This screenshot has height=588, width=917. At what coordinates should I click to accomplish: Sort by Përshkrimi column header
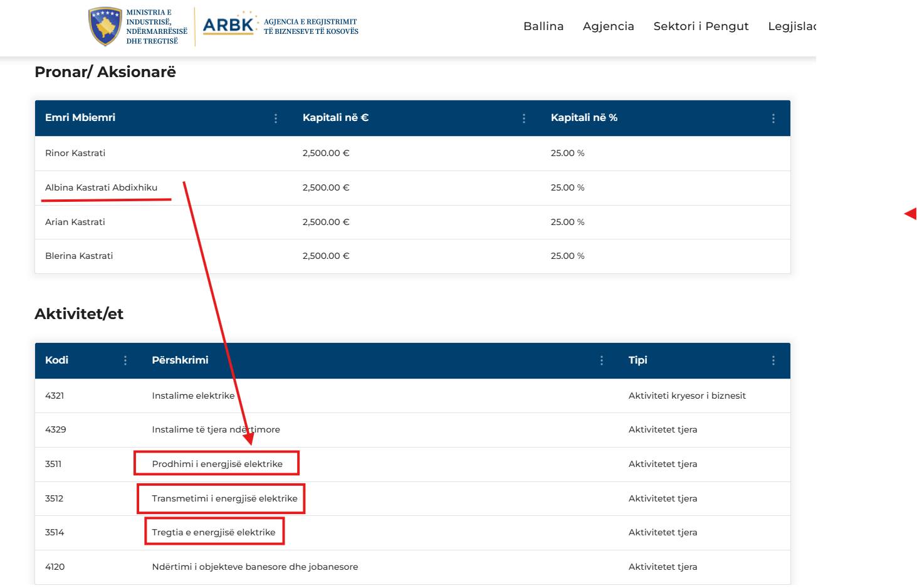tap(180, 360)
